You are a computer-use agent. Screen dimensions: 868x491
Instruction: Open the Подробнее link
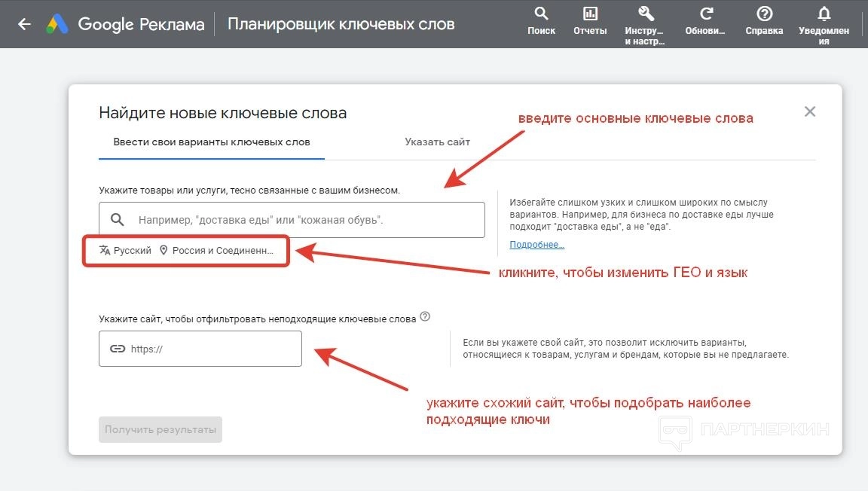pyautogui.click(x=536, y=245)
